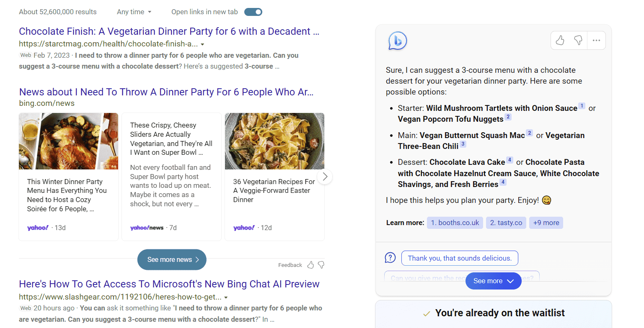Click Yahoo logo on Easter Dinner card
Screen dimensions: 644x328
click(x=244, y=228)
